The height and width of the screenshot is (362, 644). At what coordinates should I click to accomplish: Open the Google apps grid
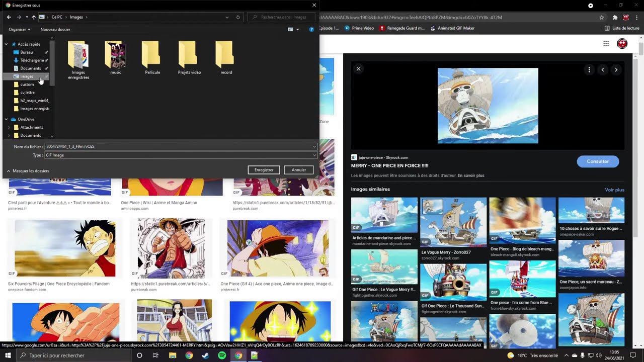[606, 44]
